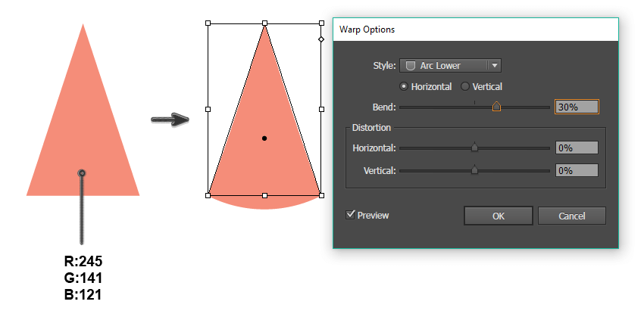The width and height of the screenshot is (644, 317).
Task: Click the middle-right bounding box handle
Action: pos(320,109)
